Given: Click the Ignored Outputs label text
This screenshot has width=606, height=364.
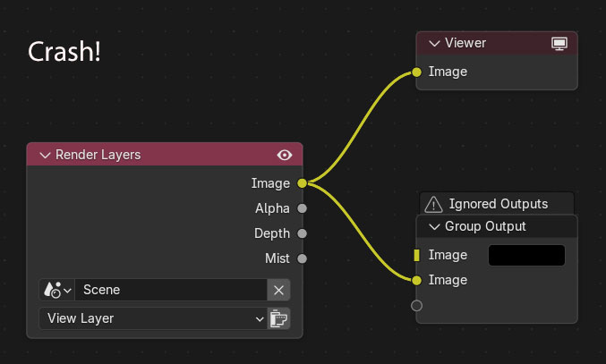Looking at the screenshot, I should coord(498,204).
